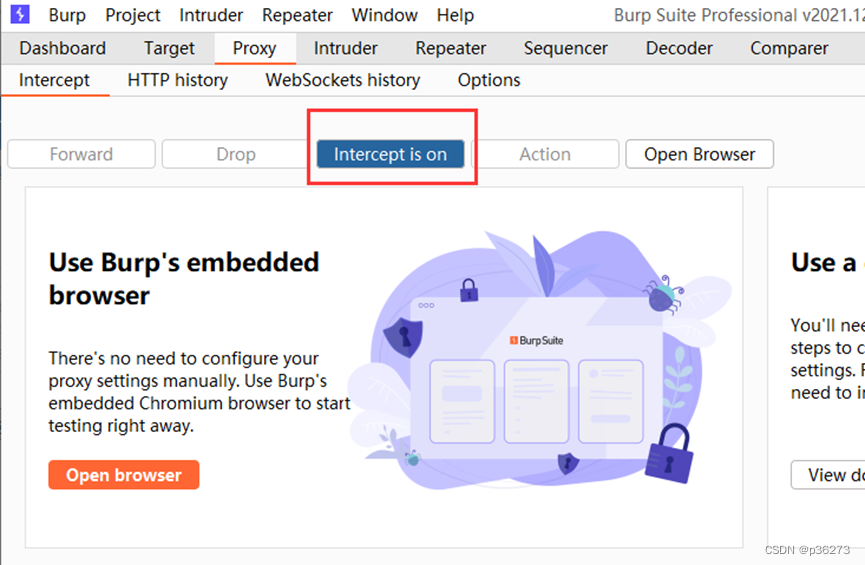
Task: Click the embedded browser illustration
Action: click(541, 360)
